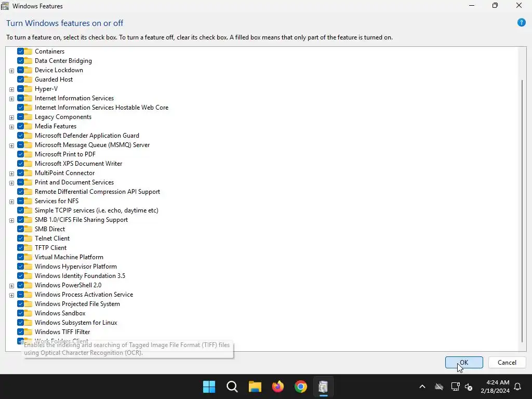The width and height of the screenshot is (532, 399).
Task: Select Microsoft XPS Document Writer row
Action: pos(78,164)
